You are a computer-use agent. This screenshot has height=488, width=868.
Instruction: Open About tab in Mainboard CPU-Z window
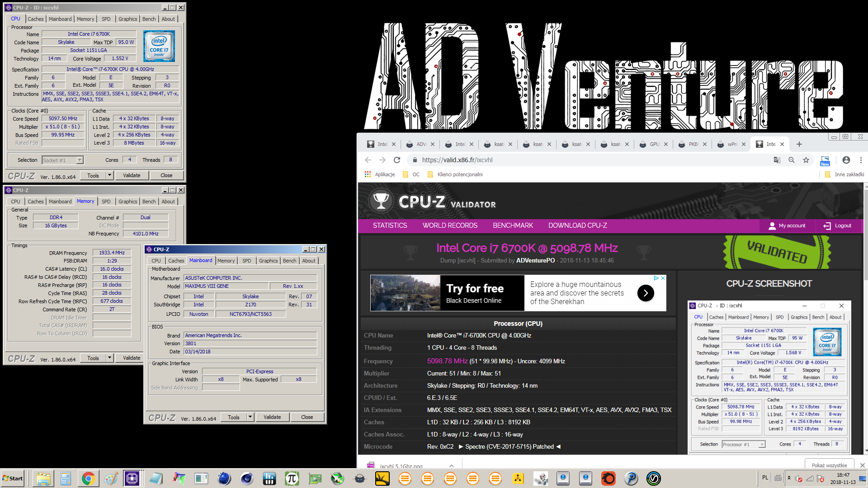[309, 261]
